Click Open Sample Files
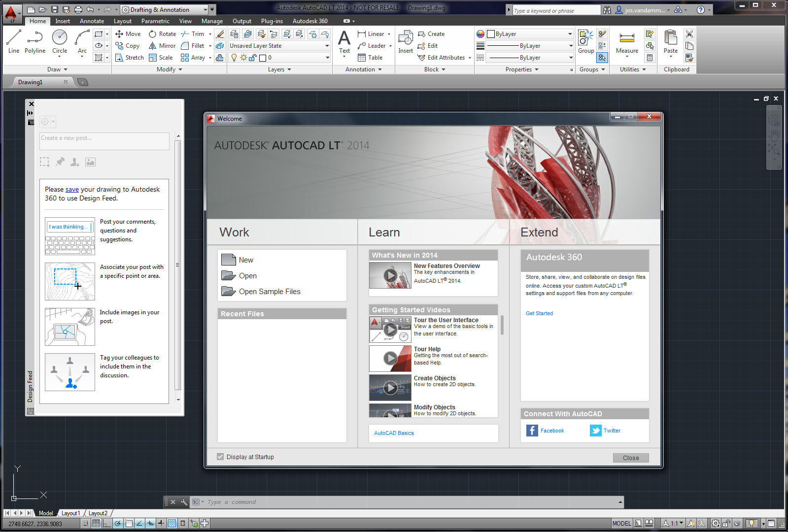 261,292
